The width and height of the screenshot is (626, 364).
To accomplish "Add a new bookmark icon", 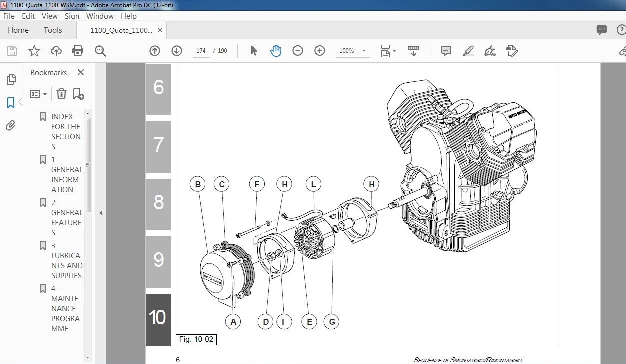I will 78,94.
